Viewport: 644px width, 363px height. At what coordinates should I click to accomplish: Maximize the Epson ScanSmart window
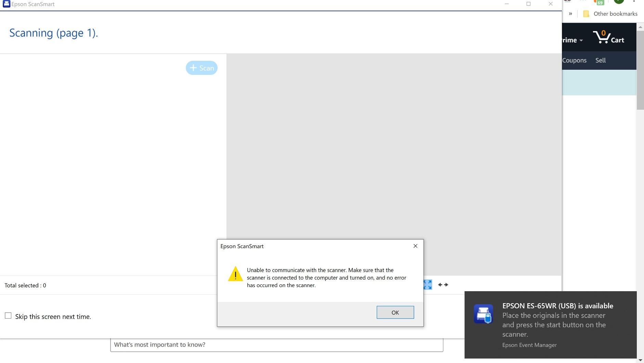529,4
